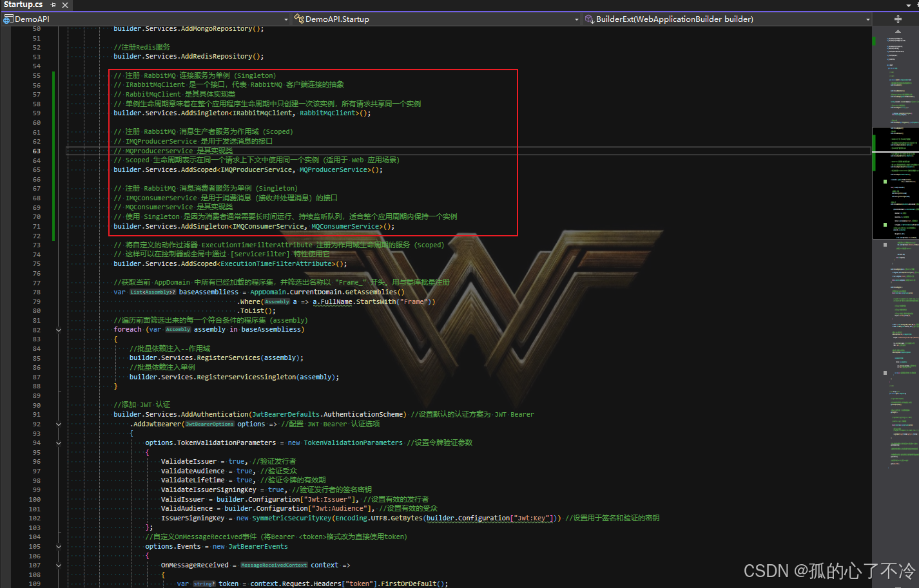
Task: Click the //添加 JWT 认证 comment
Action: coord(142,405)
